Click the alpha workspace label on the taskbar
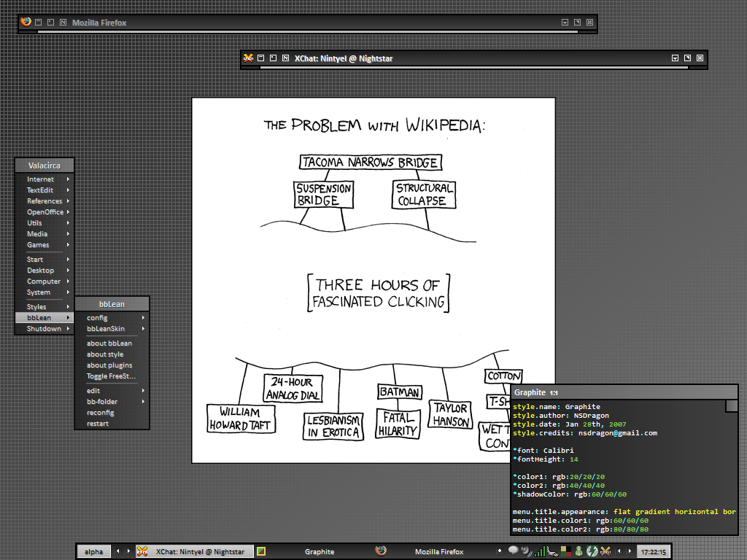The height and width of the screenshot is (560, 747). pyautogui.click(x=94, y=551)
